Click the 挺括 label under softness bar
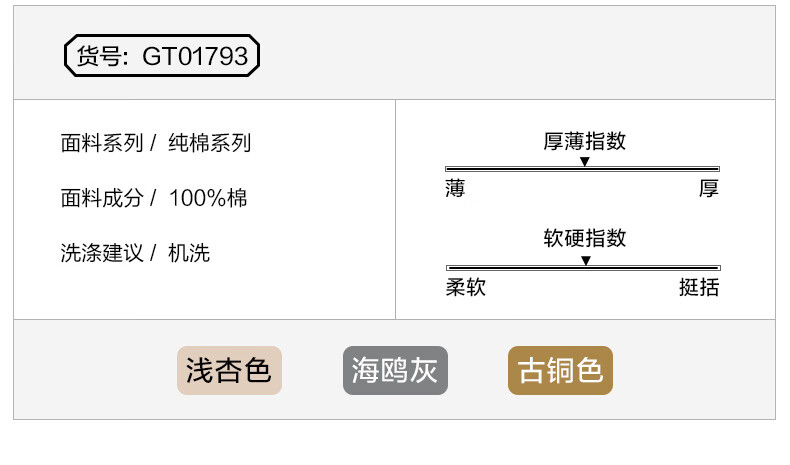 (x=699, y=287)
